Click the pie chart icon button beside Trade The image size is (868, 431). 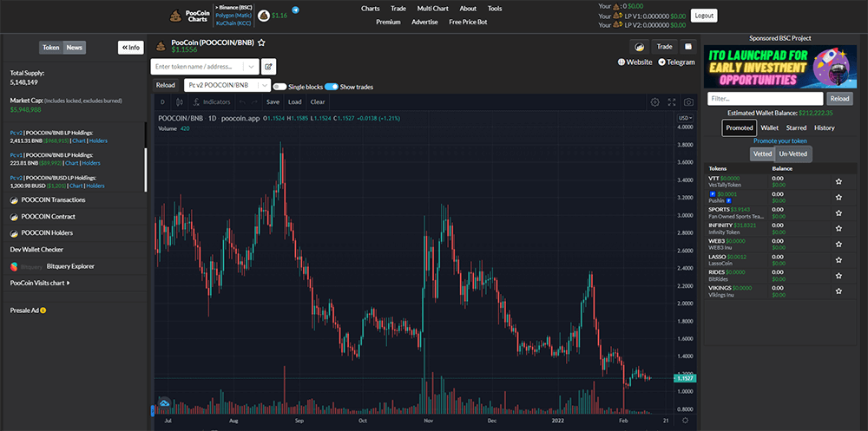(x=640, y=47)
